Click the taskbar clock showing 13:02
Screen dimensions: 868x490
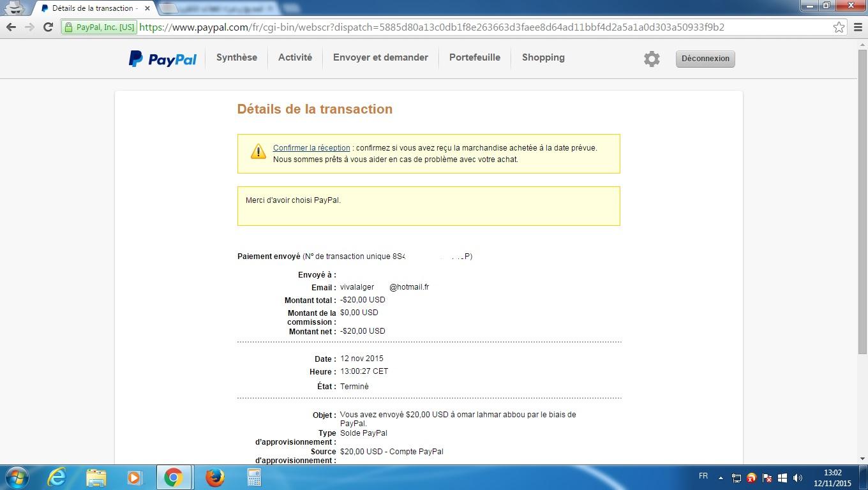(832, 478)
